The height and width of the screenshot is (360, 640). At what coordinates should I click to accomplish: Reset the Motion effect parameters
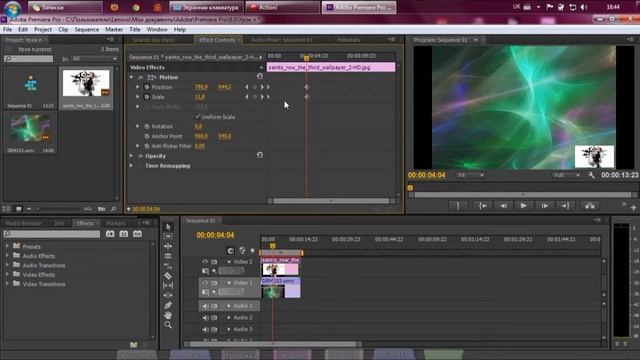coord(260,76)
